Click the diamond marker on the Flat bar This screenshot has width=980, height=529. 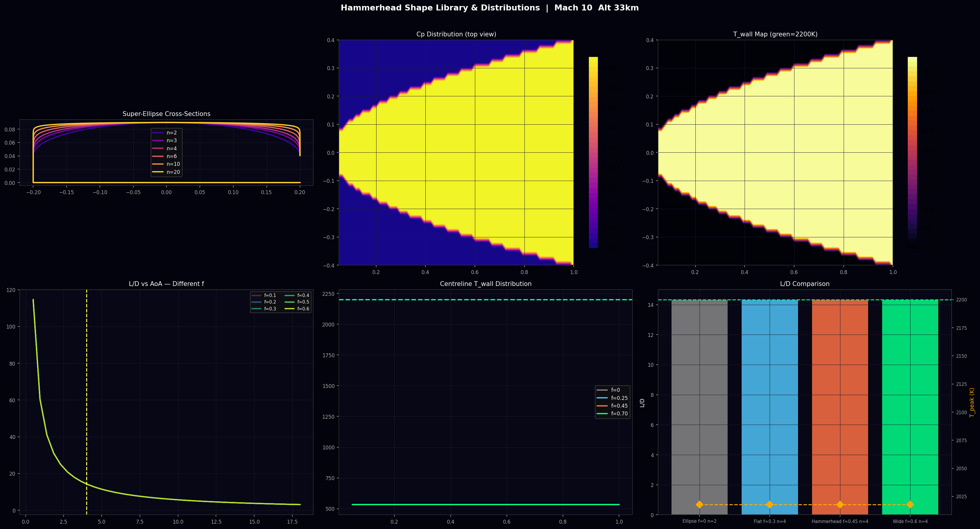tap(770, 505)
